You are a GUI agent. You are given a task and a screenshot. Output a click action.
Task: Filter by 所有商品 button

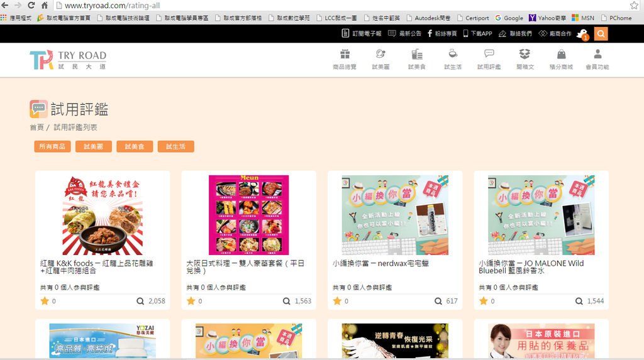[53, 146]
